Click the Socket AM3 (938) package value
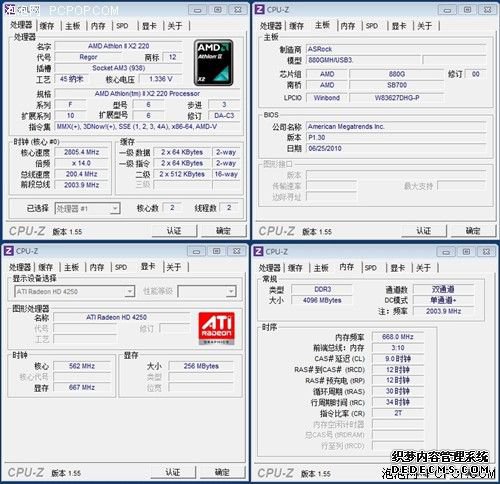 [118, 68]
